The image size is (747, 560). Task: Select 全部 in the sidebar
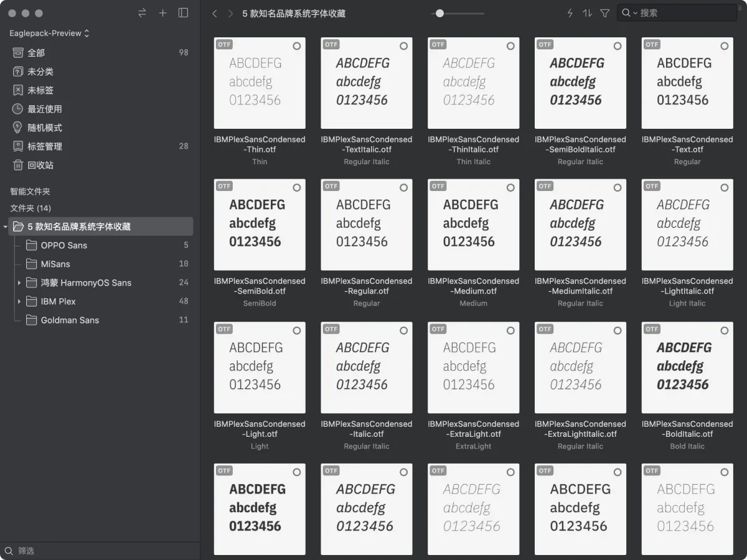coord(100,53)
